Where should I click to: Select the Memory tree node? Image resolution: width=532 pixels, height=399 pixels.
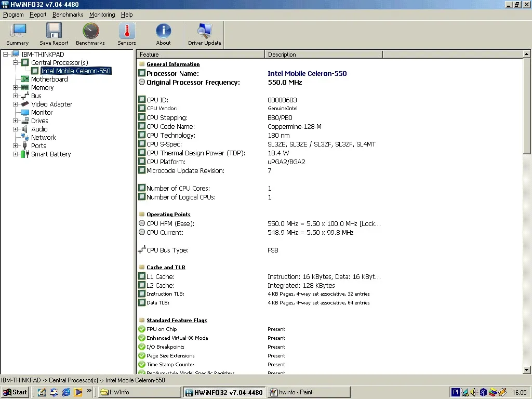(43, 87)
